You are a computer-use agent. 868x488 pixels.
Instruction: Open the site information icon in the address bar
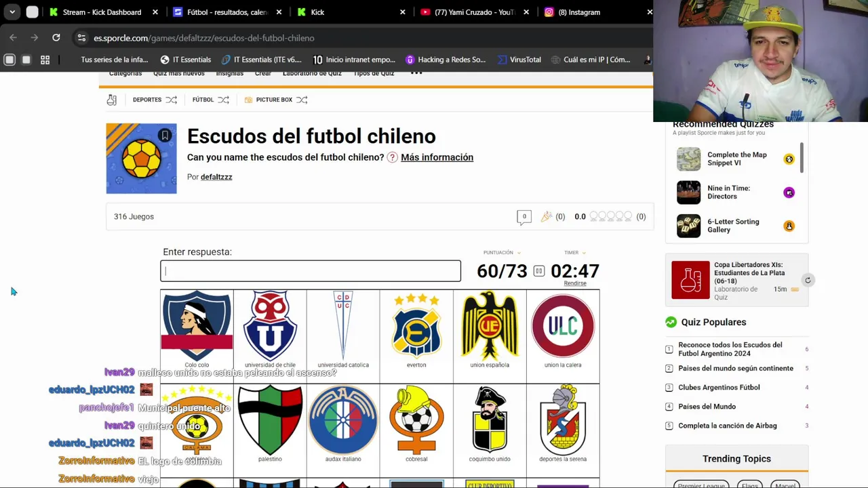(81, 38)
